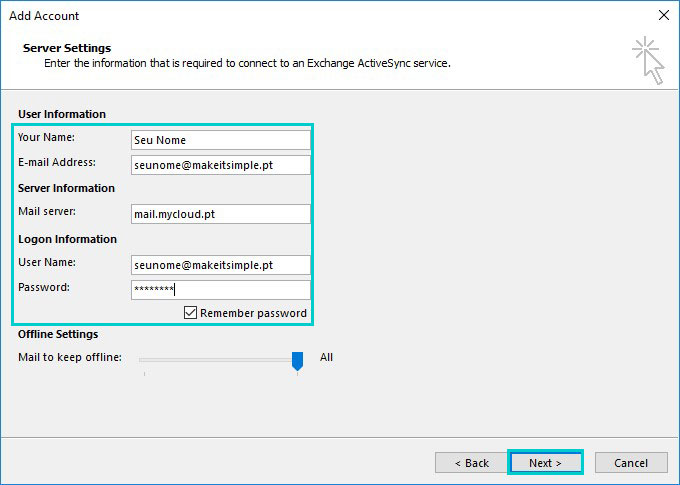680x485 pixels.
Task: Click the Next button
Action: pyautogui.click(x=545, y=463)
